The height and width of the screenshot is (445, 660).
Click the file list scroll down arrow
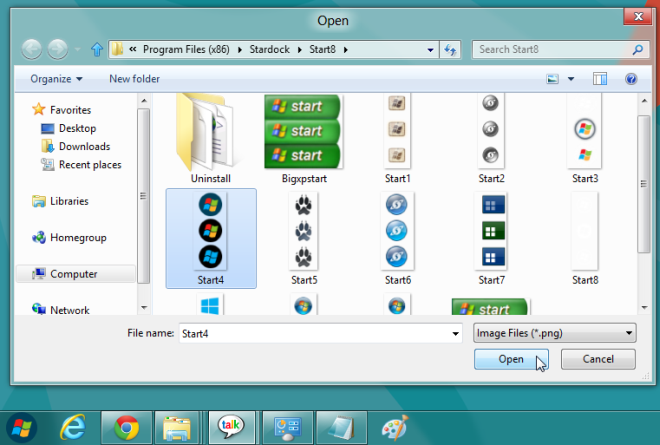point(644,308)
